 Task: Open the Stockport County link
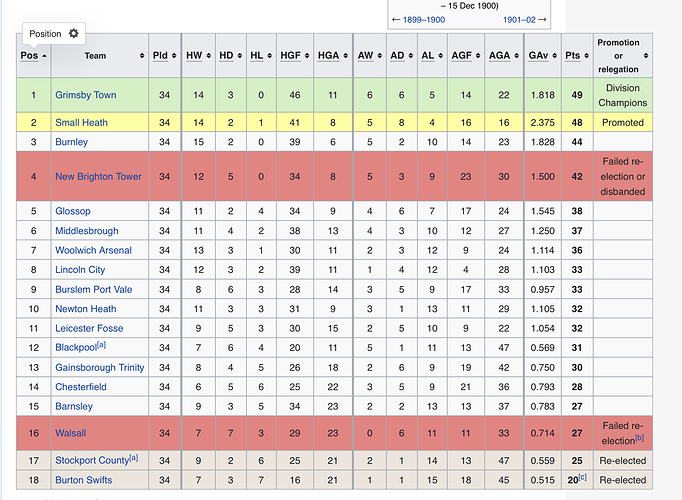(92, 460)
